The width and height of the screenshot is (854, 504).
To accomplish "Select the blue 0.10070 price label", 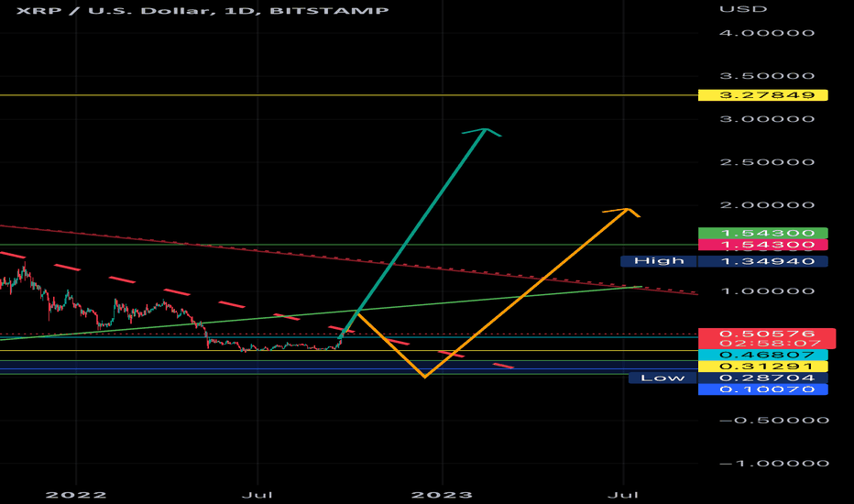I will tap(762, 389).
